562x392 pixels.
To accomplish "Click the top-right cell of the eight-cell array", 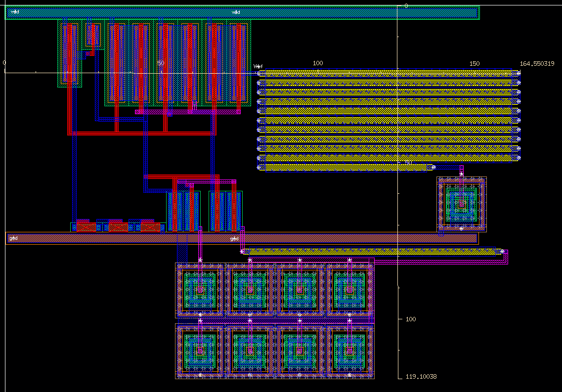I will [349, 290].
